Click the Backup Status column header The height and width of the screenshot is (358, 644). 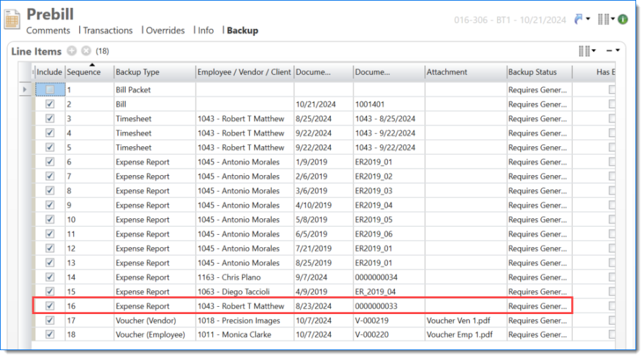[x=538, y=72]
